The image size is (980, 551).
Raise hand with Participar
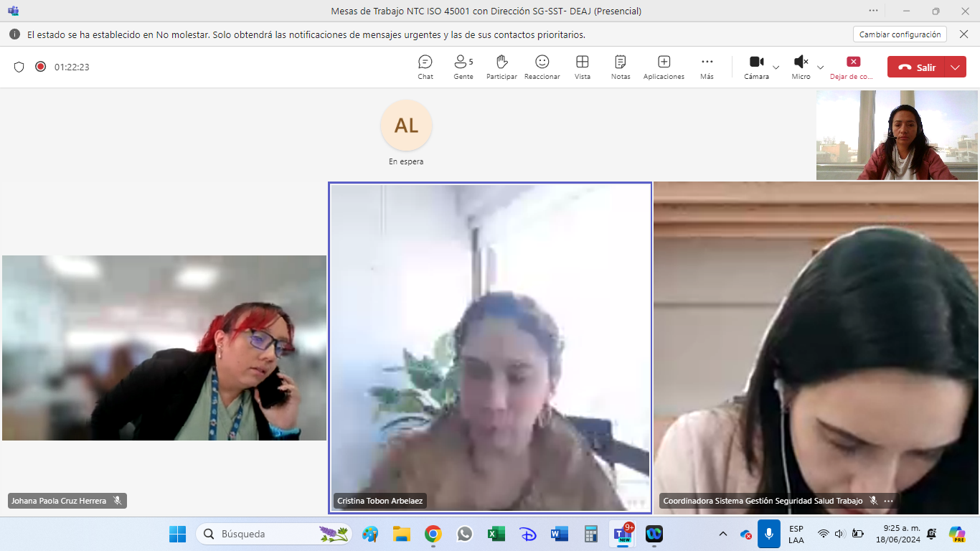coord(501,67)
